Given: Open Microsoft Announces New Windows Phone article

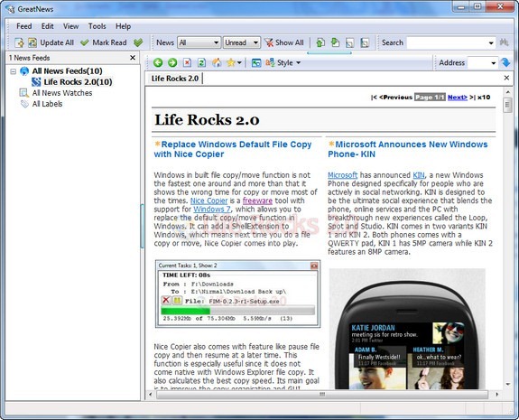Looking at the screenshot, I should coord(408,149).
